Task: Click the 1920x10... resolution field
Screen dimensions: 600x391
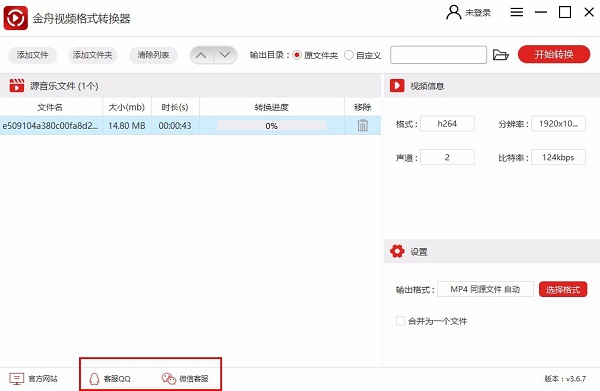Action: pyautogui.click(x=558, y=124)
